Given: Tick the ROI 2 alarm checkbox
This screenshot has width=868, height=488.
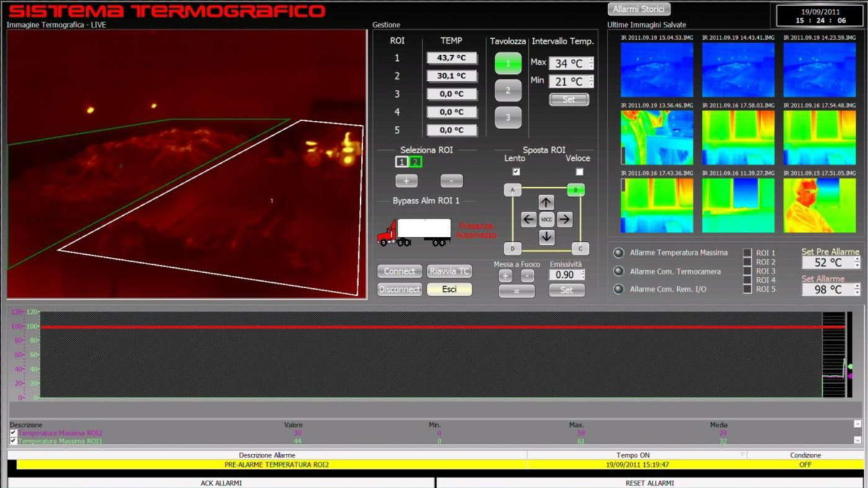Looking at the screenshot, I should [x=748, y=262].
